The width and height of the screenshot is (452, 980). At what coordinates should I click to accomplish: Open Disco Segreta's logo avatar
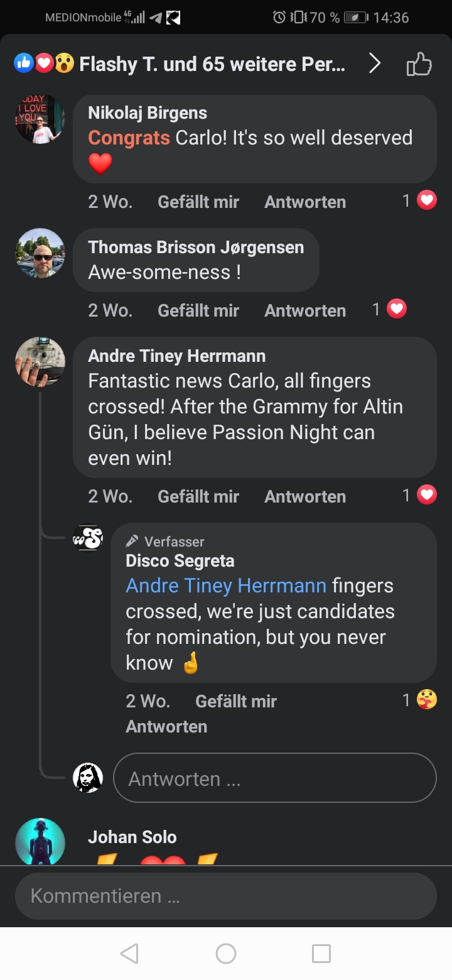[x=88, y=538]
